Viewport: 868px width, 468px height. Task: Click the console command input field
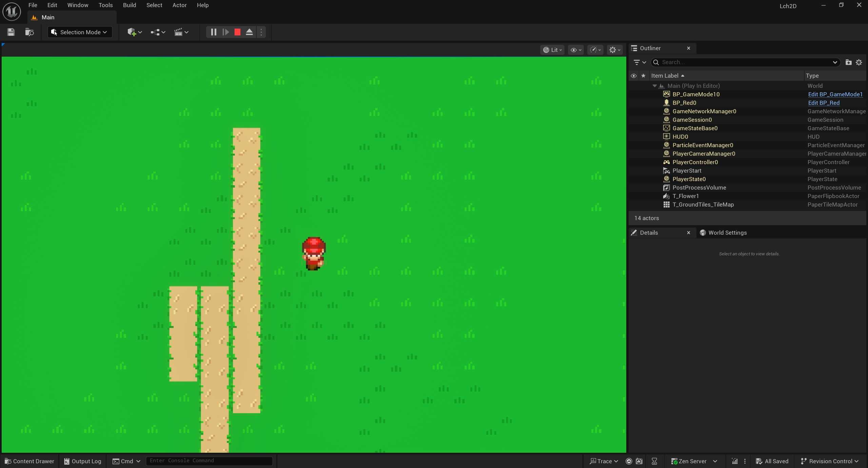(x=209, y=461)
